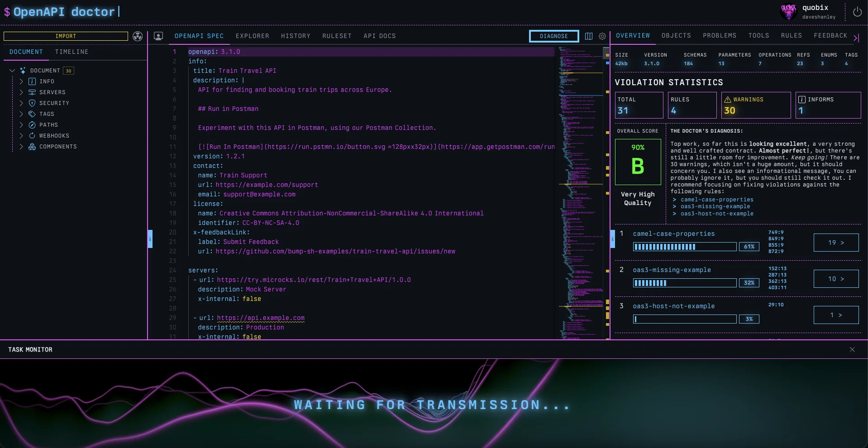Collapse the root Document tree node

pos(12,71)
